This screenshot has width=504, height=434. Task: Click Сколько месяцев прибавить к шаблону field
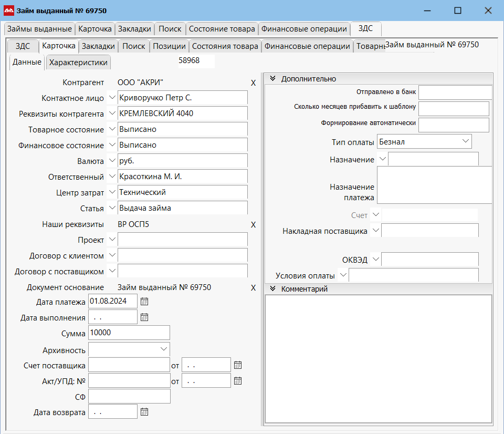point(454,108)
